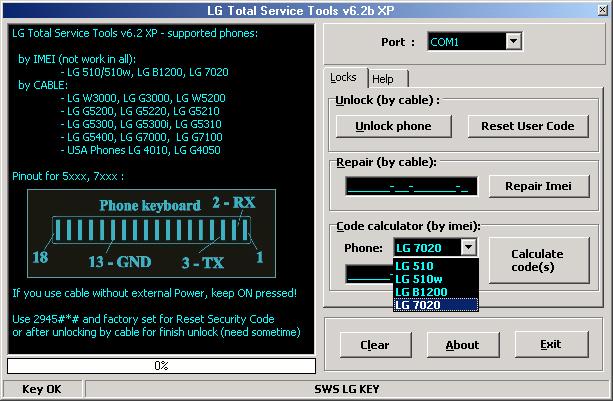
Task: Click the Clear button
Action: [375, 345]
